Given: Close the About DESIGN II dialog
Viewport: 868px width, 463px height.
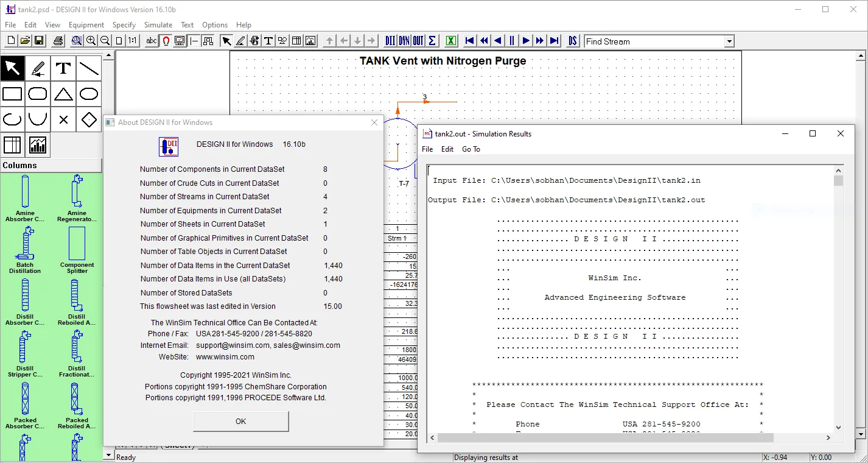Looking at the screenshot, I should point(374,122).
